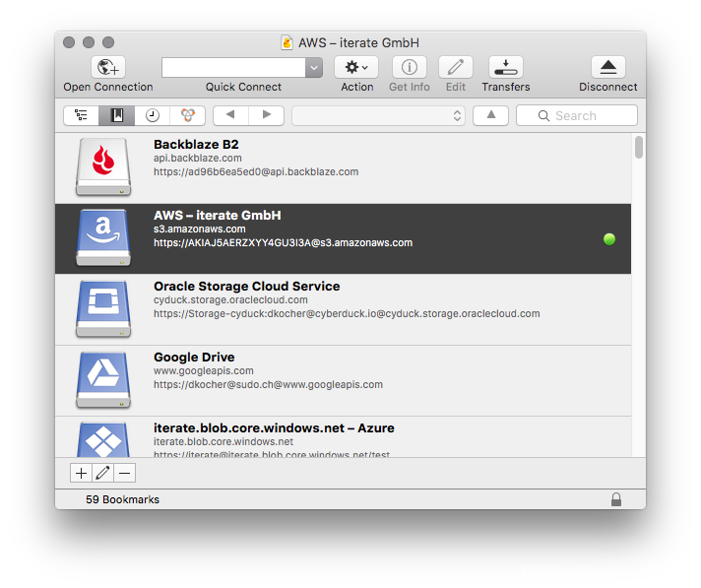Click the api.backblaze.com hostname text
This screenshot has width=701, height=588.
(198, 158)
